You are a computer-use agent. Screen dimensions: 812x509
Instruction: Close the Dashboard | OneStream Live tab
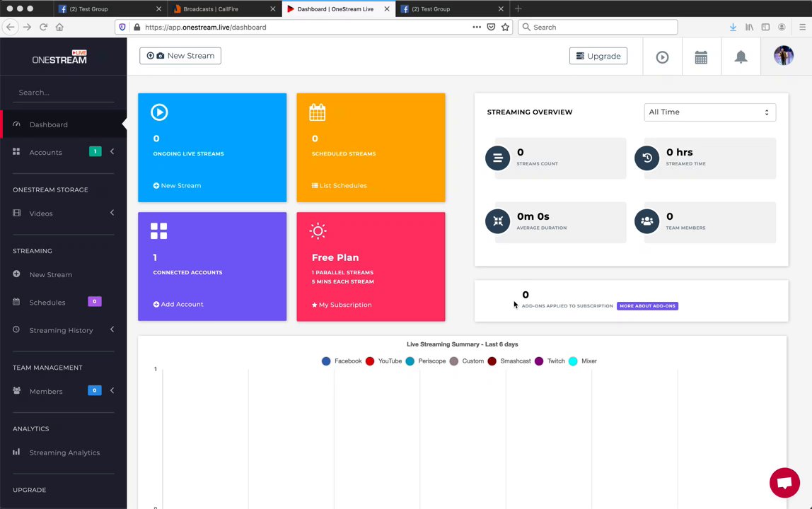click(x=387, y=8)
